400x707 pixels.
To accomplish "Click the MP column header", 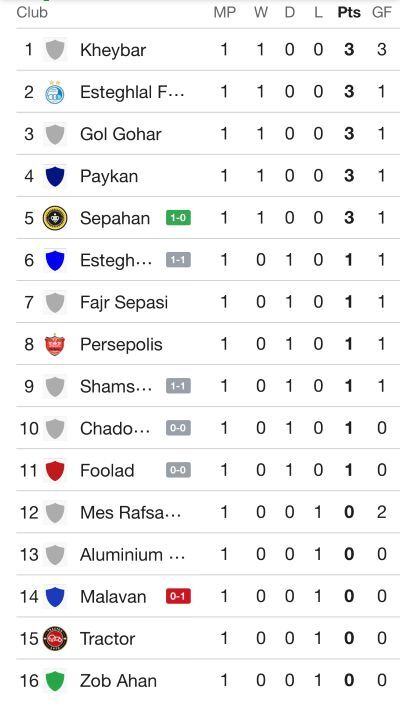I will [x=225, y=12].
